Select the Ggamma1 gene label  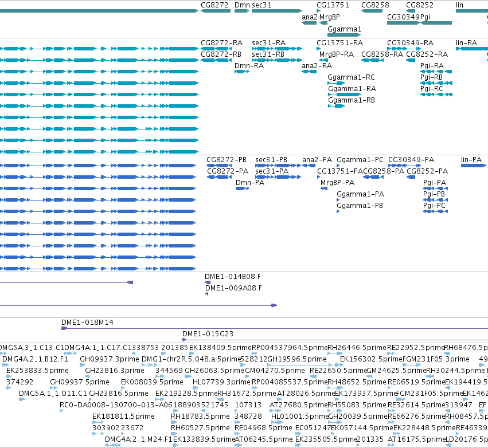(345, 29)
